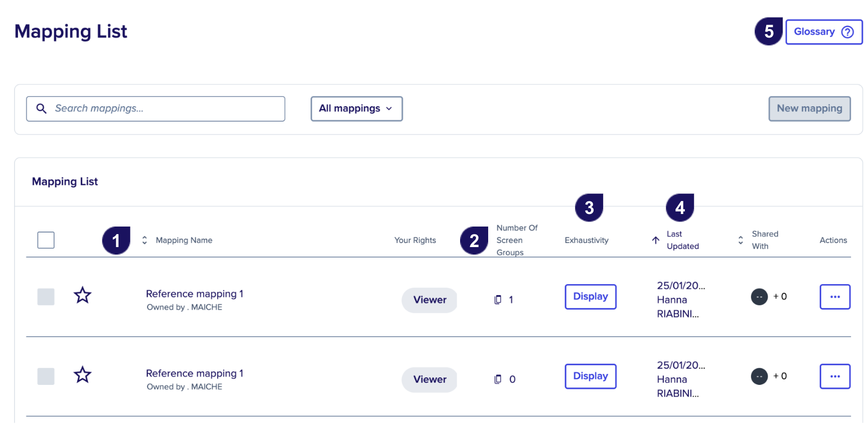Sort by Shared With column
The height and width of the screenshot is (426, 868).
click(741, 240)
